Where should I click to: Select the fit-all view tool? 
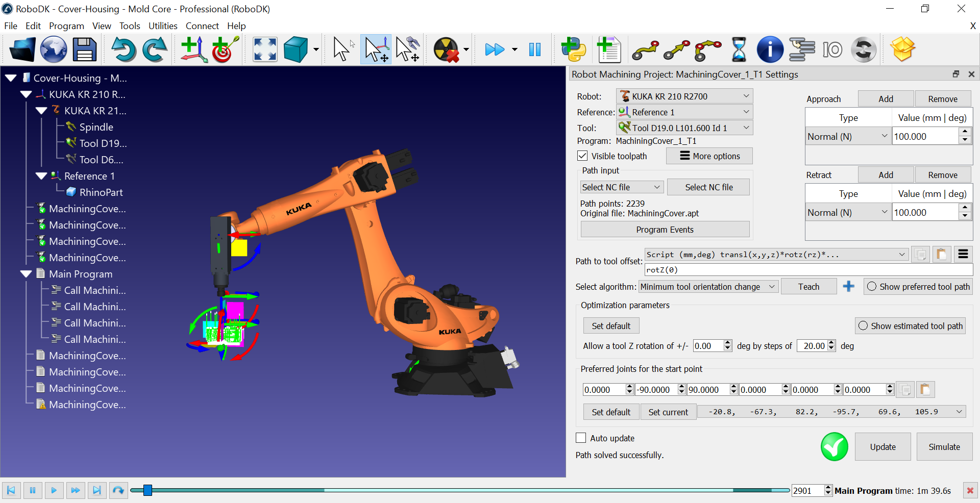click(x=264, y=49)
